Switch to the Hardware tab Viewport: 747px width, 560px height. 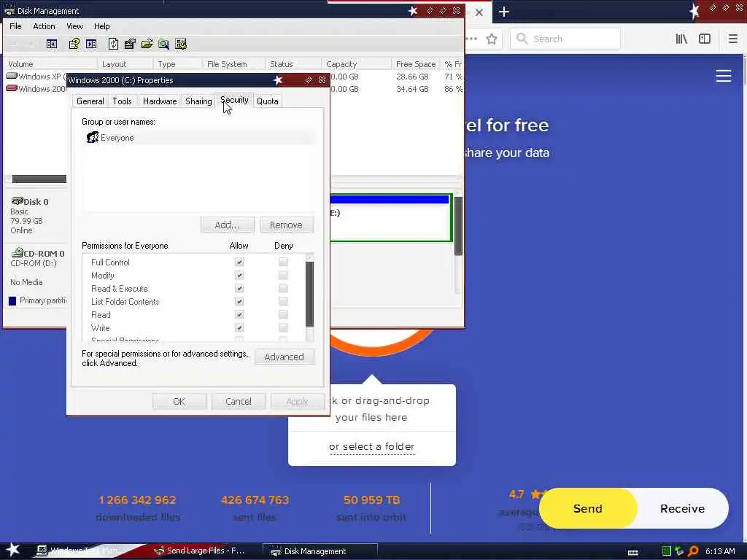[x=160, y=101]
